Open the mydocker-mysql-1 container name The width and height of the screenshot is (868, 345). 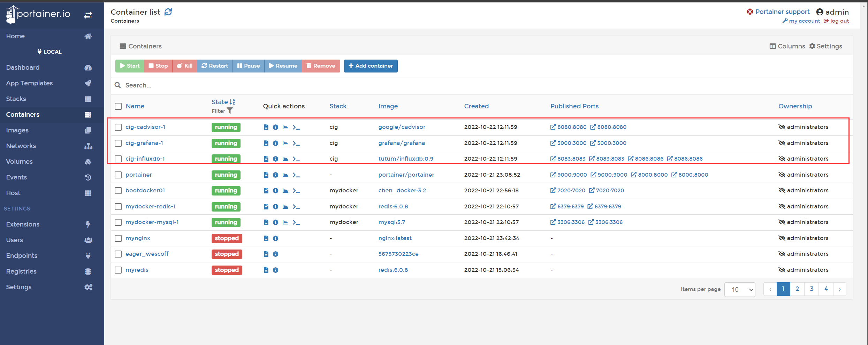point(152,222)
